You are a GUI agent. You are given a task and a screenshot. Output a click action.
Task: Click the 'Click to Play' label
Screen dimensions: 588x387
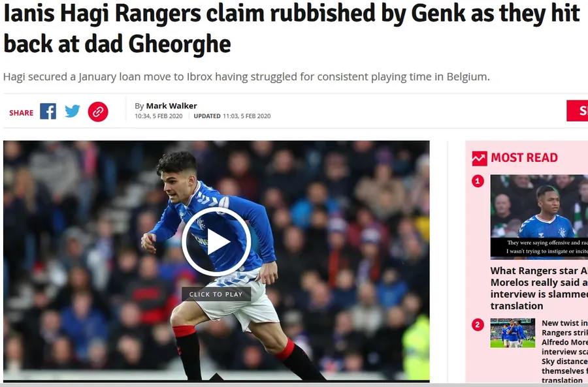(216, 294)
